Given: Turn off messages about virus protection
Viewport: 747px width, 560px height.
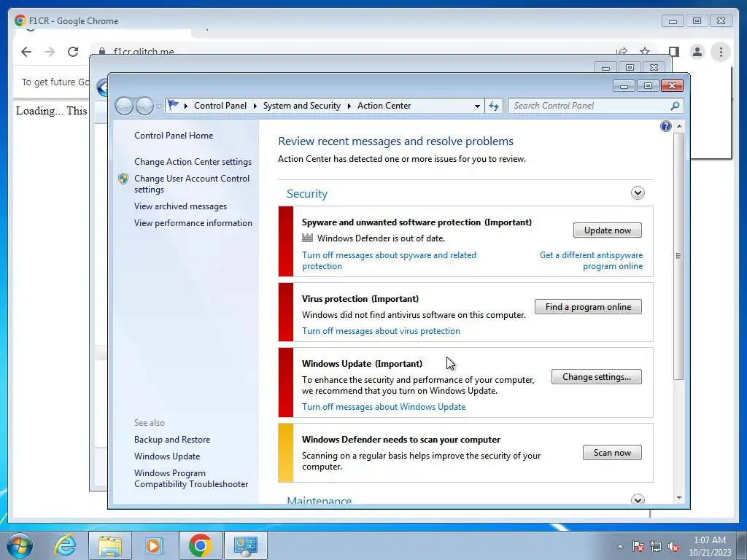Looking at the screenshot, I should 381,331.
